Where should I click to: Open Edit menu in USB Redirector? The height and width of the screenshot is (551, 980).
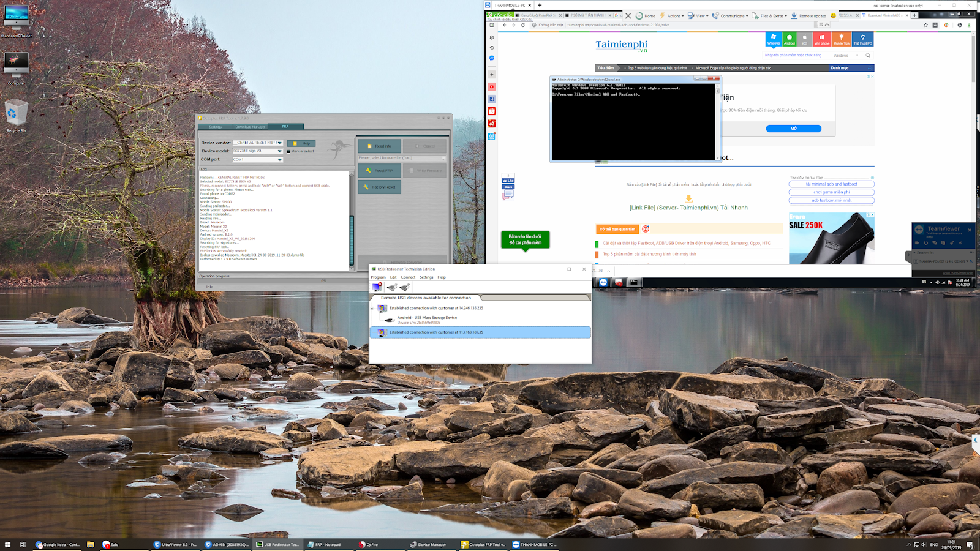coord(393,277)
